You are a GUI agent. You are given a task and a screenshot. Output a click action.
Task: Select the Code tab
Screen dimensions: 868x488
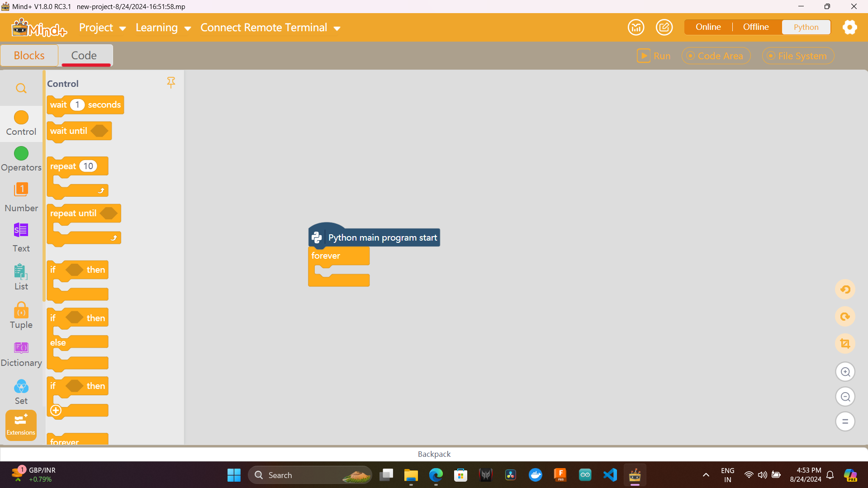click(x=84, y=55)
